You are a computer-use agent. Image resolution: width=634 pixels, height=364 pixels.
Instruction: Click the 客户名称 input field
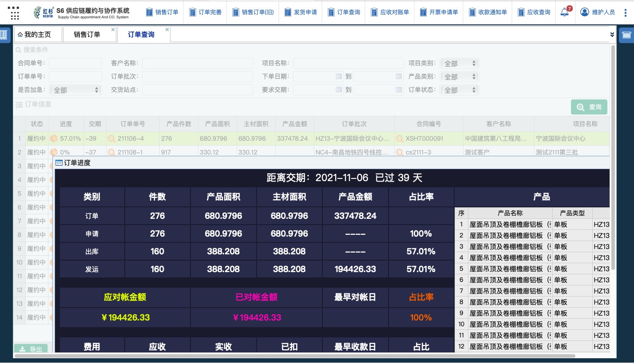(x=197, y=63)
